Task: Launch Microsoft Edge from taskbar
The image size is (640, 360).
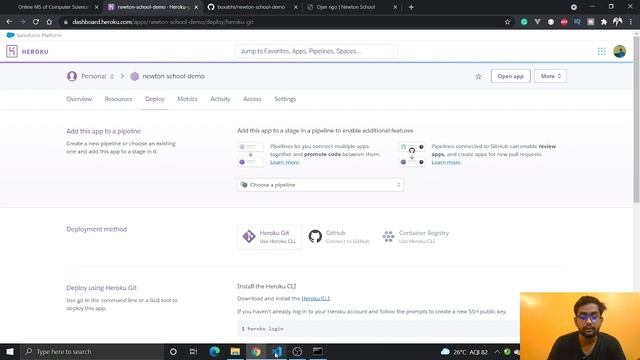Action: [214, 351]
